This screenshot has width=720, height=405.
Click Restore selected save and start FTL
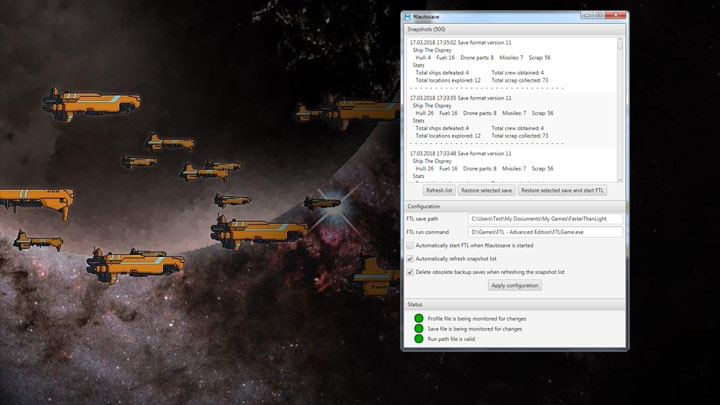click(562, 191)
